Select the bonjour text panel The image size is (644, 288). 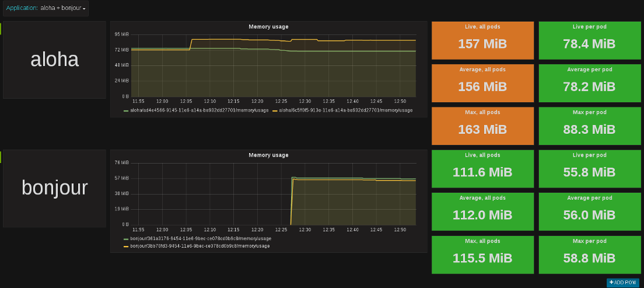54,188
